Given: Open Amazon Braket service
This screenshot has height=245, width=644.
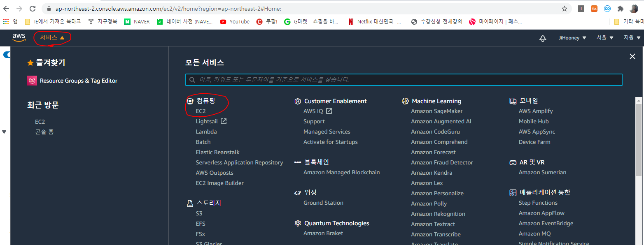Looking at the screenshot, I should [x=323, y=233].
